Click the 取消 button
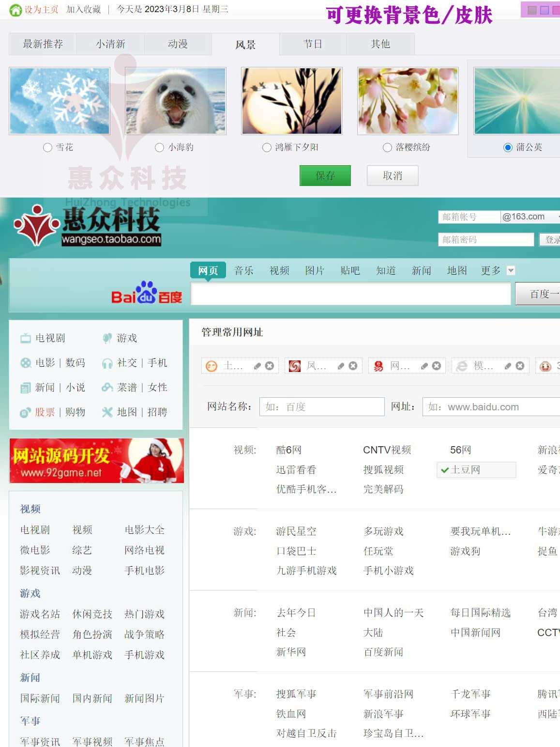The width and height of the screenshot is (560, 747). (393, 175)
